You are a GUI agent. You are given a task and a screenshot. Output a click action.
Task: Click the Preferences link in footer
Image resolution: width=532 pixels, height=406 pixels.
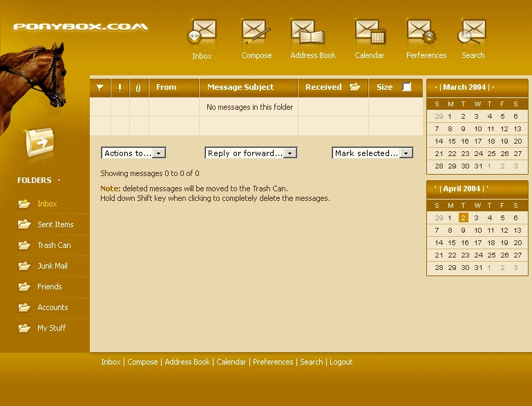pos(273,362)
